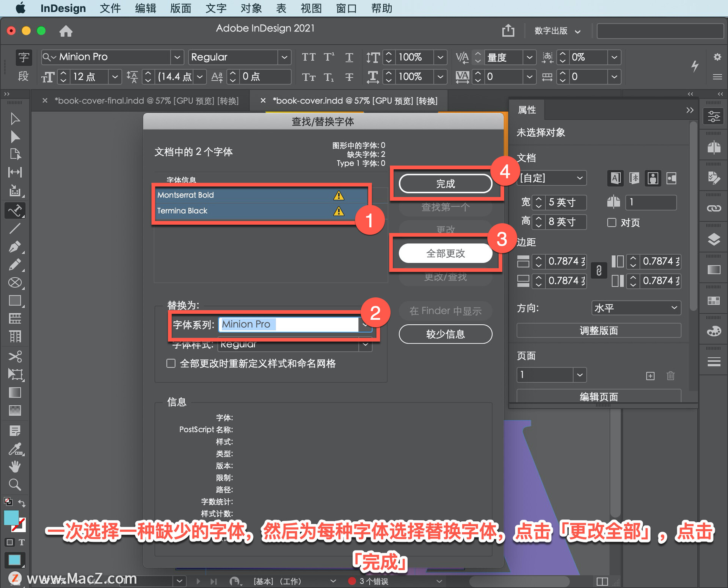The width and height of the screenshot is (728, 588).
Task: Click the cyan fill color swatch
Action: [11, 518]
